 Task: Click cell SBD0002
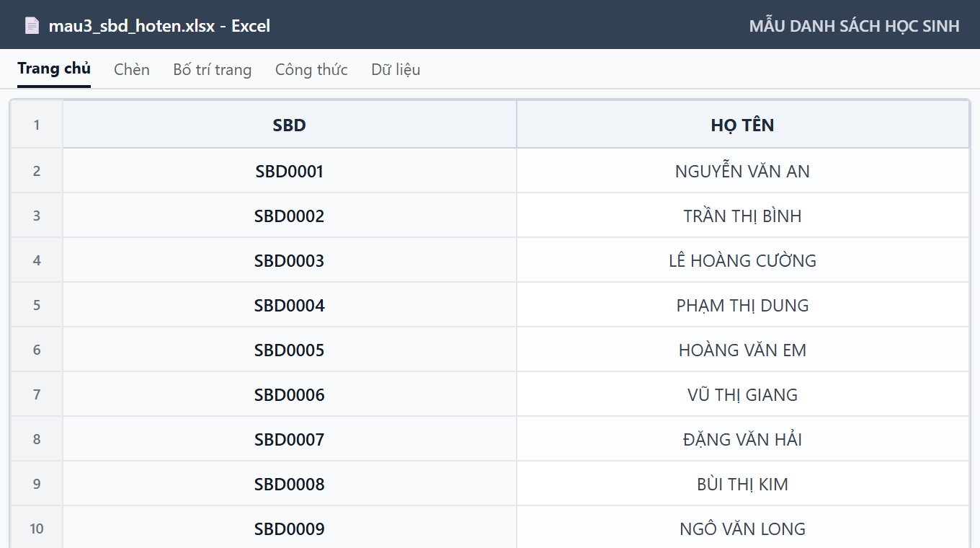pyautogui.click(x=290, y=216)
